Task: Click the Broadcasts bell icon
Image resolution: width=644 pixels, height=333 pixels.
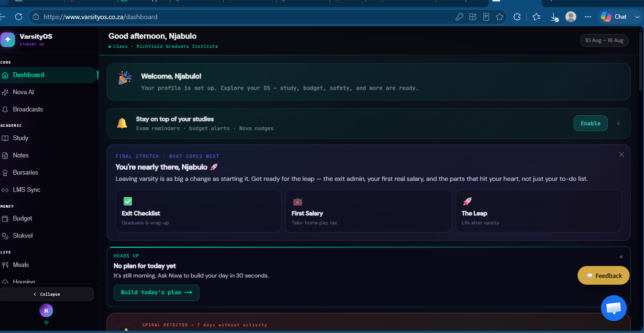Action: point(5,110)
